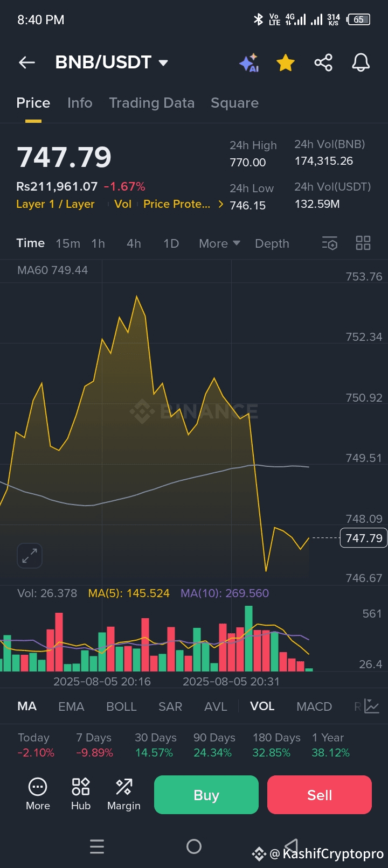Expand the tags row chevron
The height and width of the screenshot is (868, 388).
coord(220,204)
